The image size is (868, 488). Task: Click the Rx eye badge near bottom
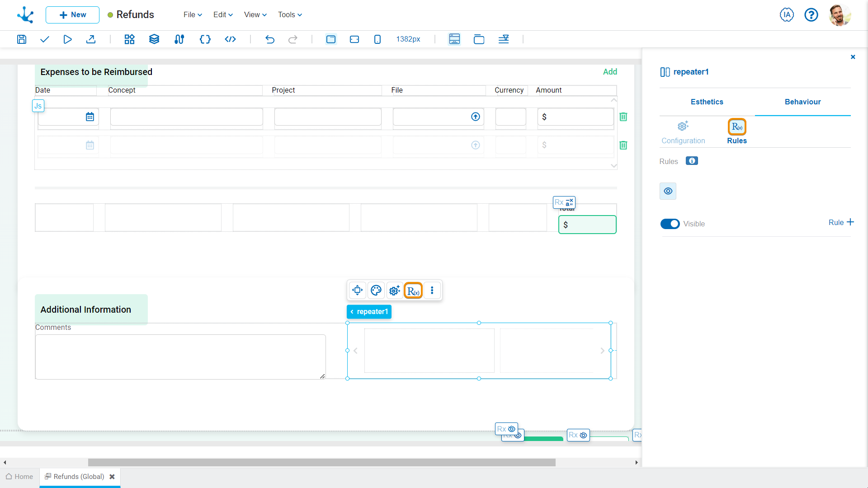click(506, 429)
